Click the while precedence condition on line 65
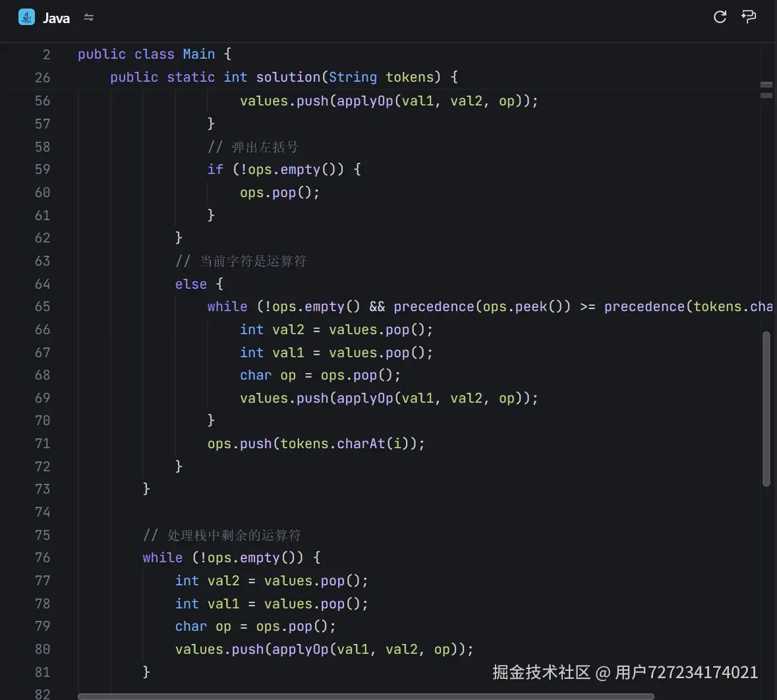The image size is (777, 700). (490, 307)
